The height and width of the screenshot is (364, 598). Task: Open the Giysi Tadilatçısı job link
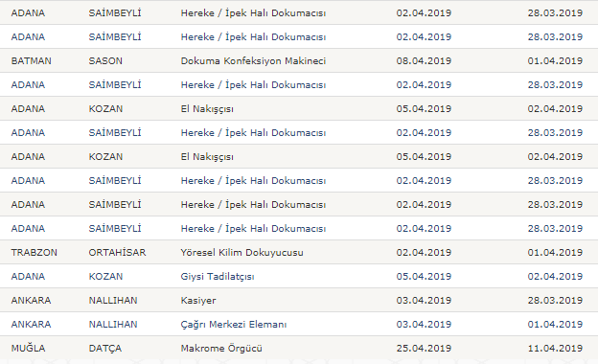point(218,277)
